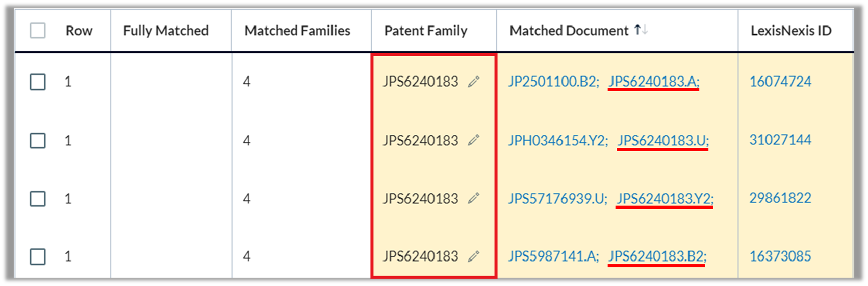
Task: Open document JPS6240183.Y2 link
Action: (665, 198)
